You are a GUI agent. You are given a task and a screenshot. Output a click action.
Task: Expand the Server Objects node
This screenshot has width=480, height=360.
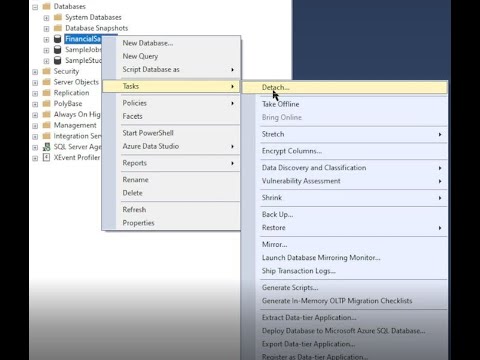coord(35,82)
